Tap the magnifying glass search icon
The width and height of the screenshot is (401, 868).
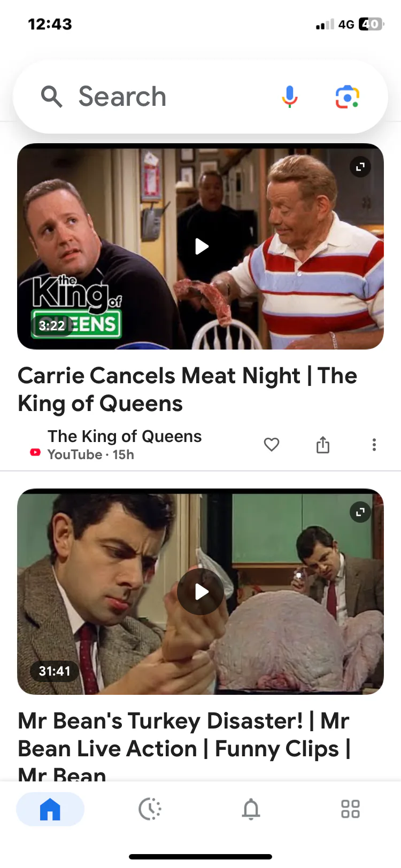tap(51, 97)
